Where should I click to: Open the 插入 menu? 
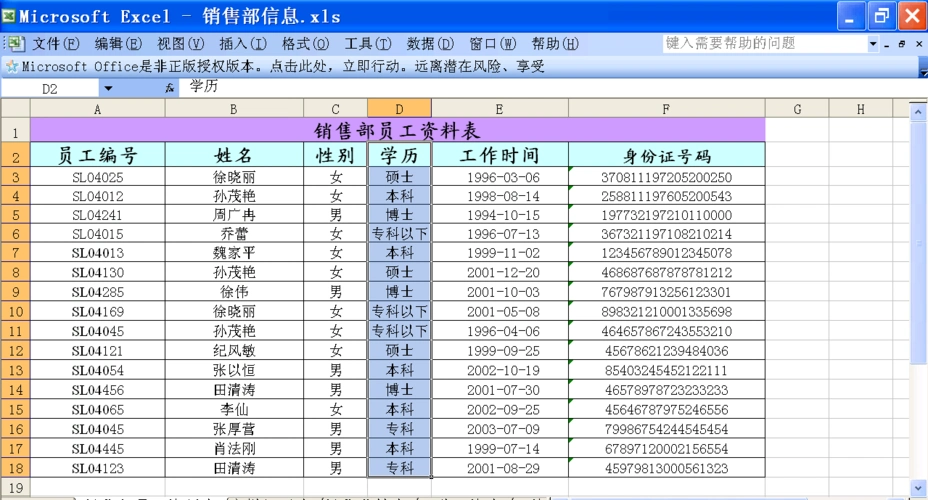pyautogui.click(x=243, y=44)
